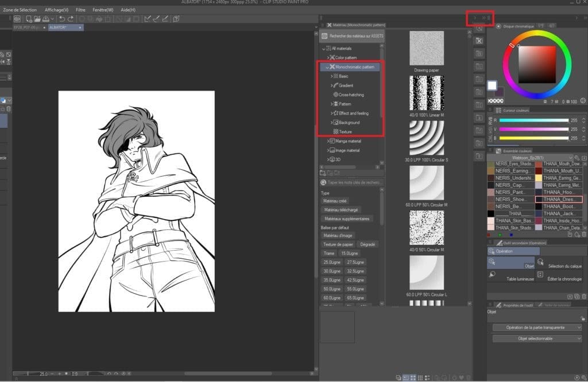The image size is (588, 382).
Task: Open the Webtoon_Ep28 color set dropdown
Action: coord(530,158)
